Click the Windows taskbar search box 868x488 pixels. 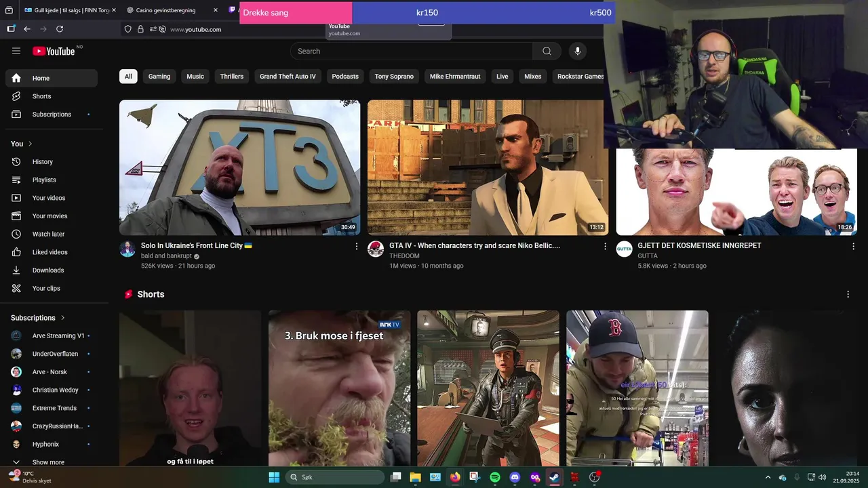[x=335, y=477]
